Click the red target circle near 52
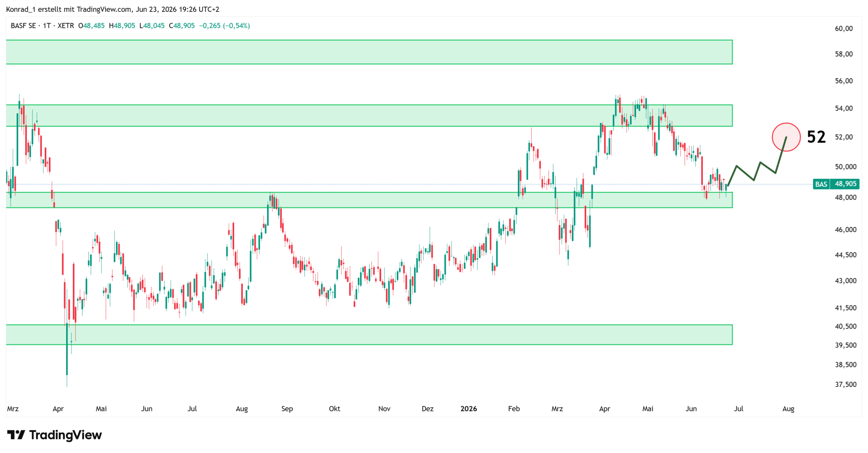Screen dimensions: 868x453 click(x=786, y=137)
